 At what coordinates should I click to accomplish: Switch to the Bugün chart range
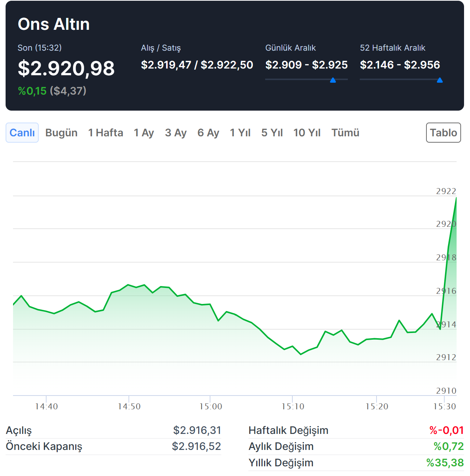click(61, 133)
